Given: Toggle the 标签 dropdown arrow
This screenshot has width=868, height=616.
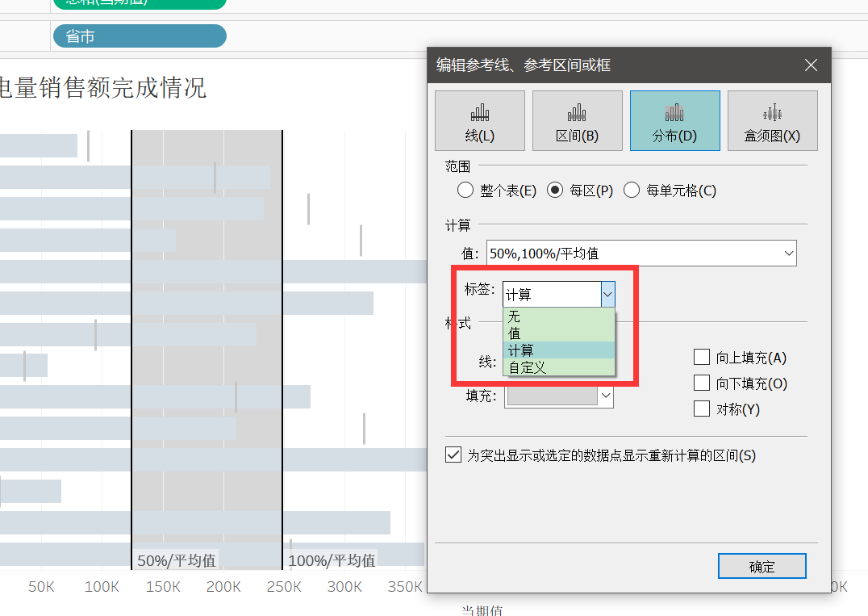Looking at the screenshot, I should tap(607, 294).
